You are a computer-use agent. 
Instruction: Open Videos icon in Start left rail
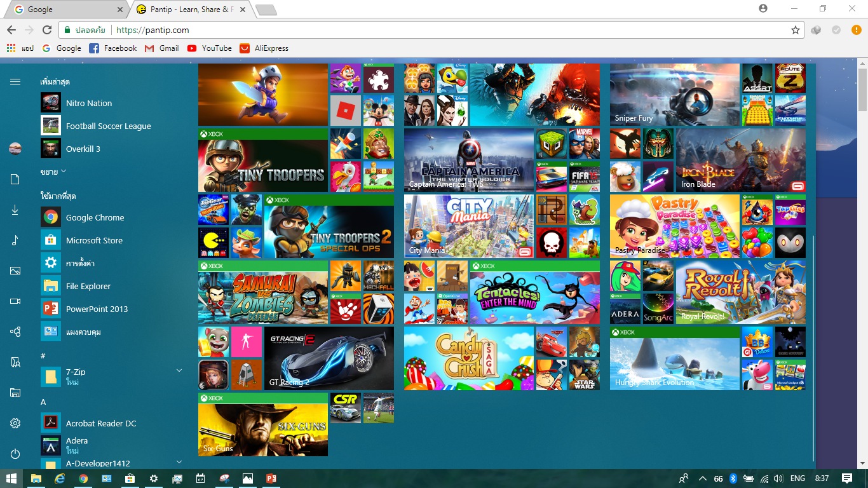(x=15, y=301)
